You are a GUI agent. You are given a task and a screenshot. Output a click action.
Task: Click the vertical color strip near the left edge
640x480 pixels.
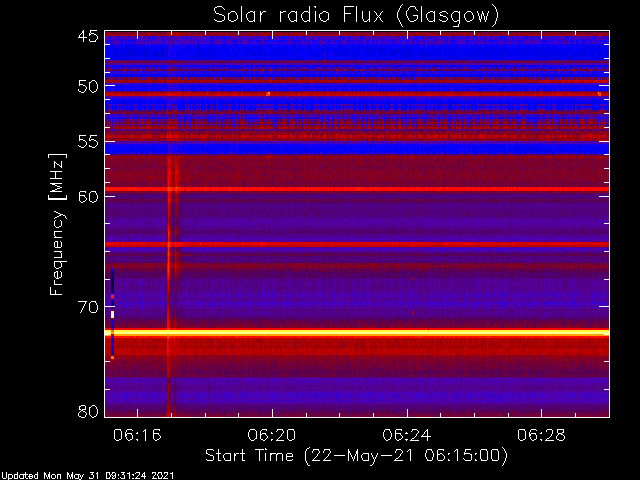[x=112, y=313]
